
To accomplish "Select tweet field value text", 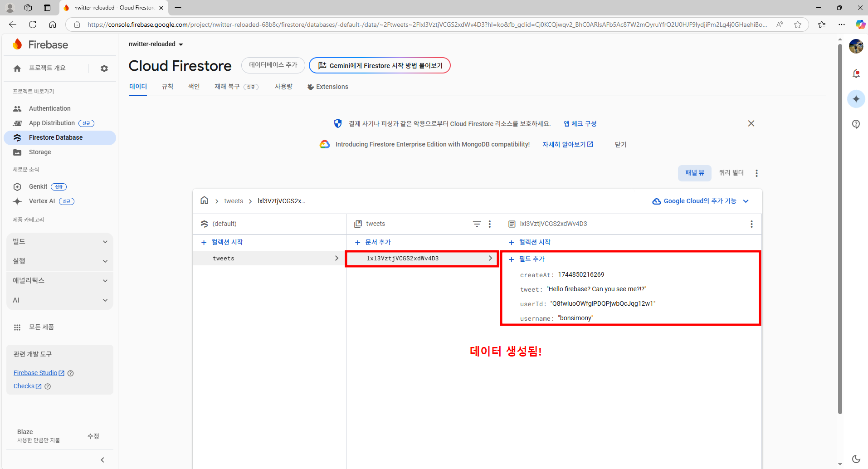I will [596, 289].
